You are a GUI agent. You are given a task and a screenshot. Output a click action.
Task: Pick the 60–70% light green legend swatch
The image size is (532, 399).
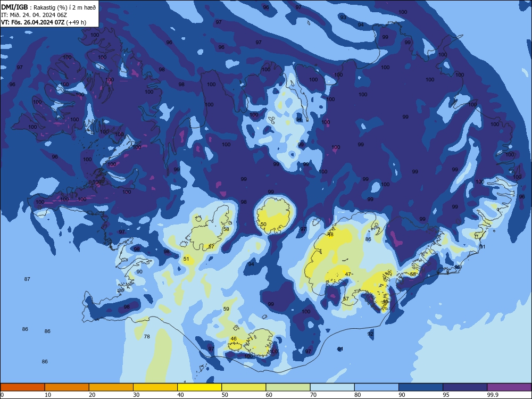288,387
